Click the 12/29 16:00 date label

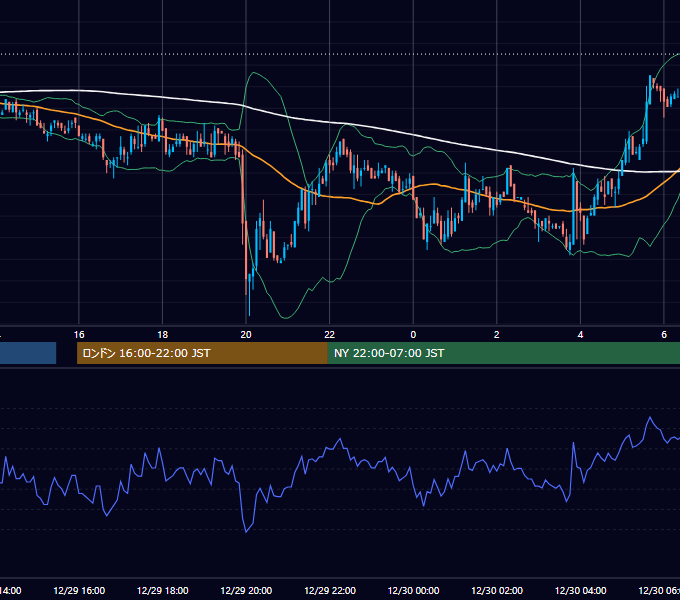tap(79, 590)
